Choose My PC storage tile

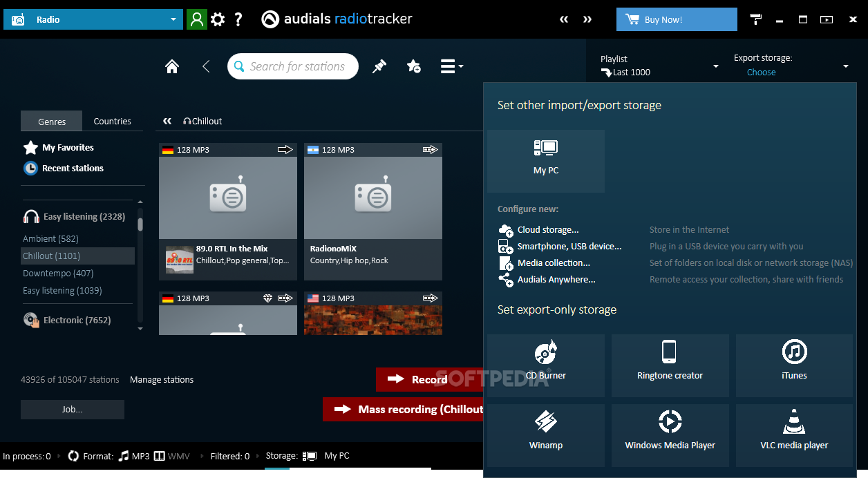[546, 161]
